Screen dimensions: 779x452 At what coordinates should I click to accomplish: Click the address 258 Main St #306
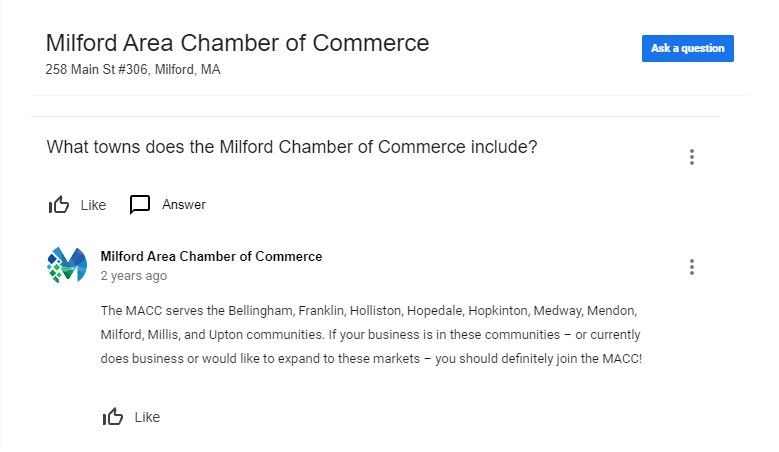coord(96,70)
